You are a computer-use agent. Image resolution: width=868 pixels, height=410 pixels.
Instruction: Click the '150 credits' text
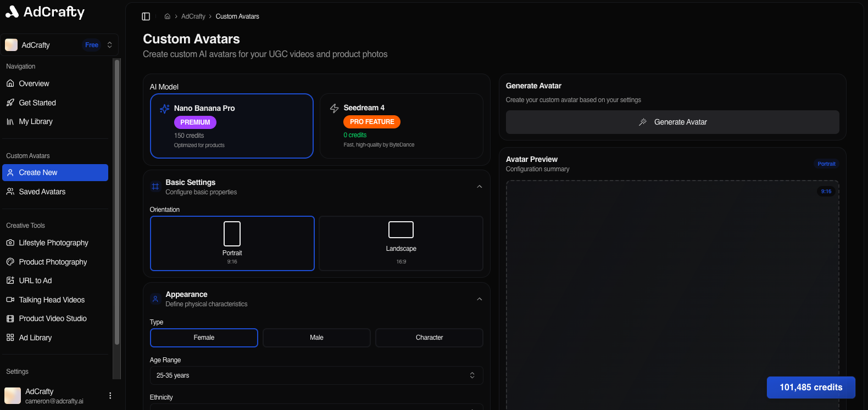click(x=189, y=136)
